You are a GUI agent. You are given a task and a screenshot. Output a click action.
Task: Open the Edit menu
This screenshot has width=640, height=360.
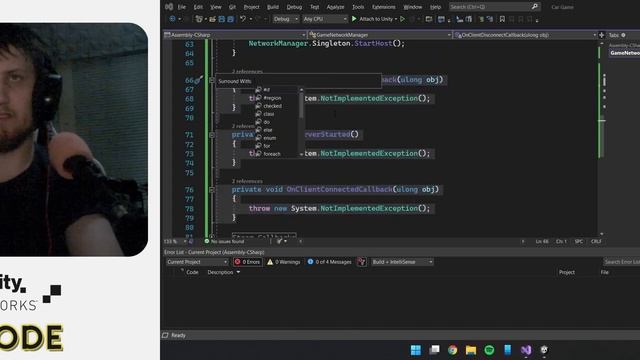[x=198, y=7]
